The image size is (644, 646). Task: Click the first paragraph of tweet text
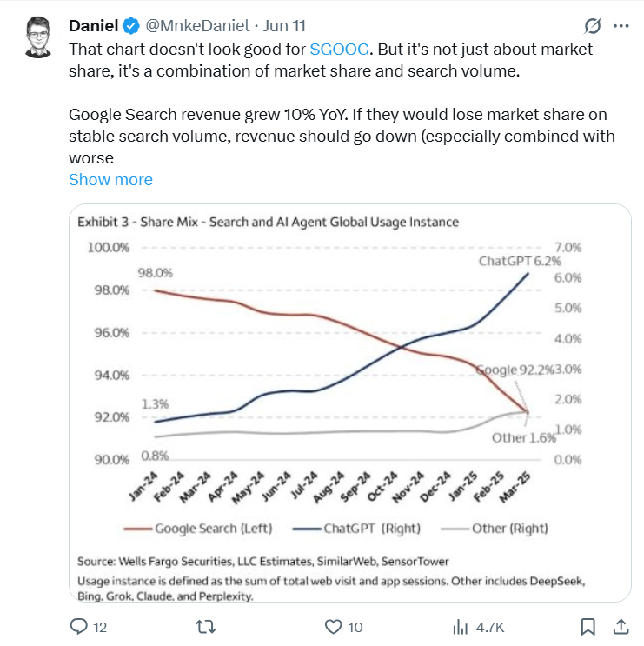[x=330, y=60]
